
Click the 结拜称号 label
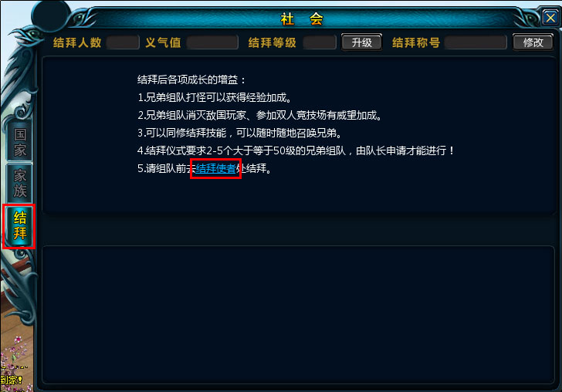coord(416,42)
